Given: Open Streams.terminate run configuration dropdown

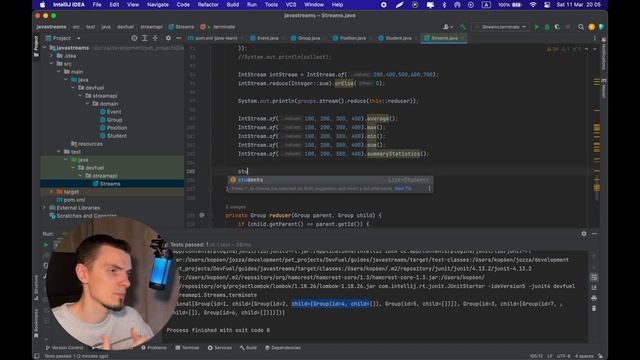Looking at the screenshot, I should 501,27.
